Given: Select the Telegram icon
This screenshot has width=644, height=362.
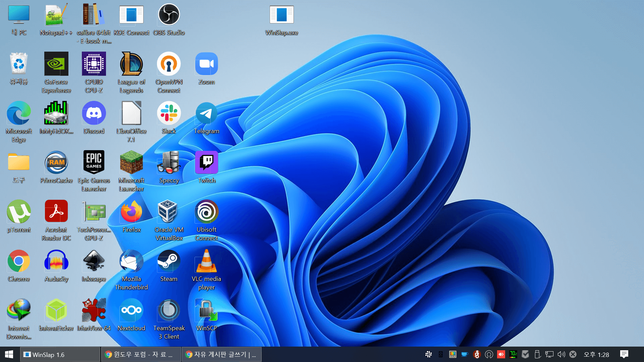Looking at the screenshot, I should click(x=207, y=118).
